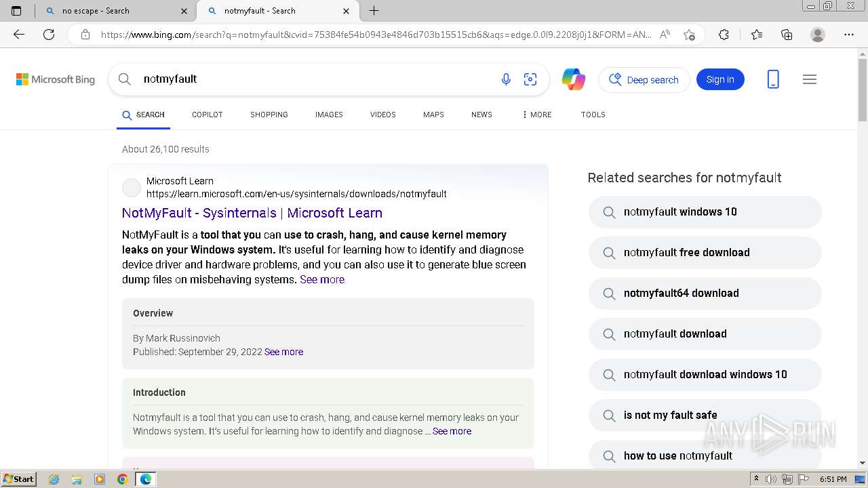Click the browser address bar URL
This screenshot has width=868, height=488.
(x=376, y=35)
